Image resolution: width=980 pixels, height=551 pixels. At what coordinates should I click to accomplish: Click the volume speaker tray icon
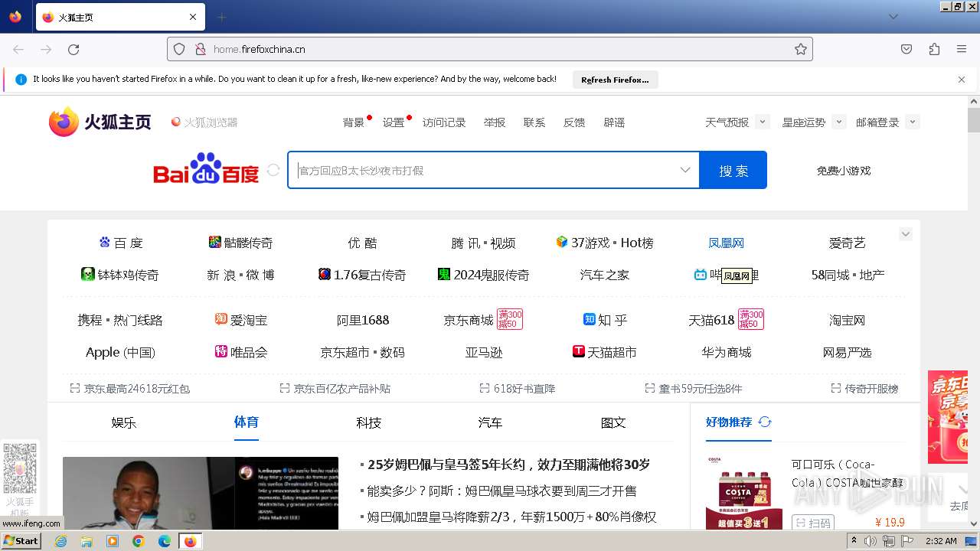[x=871, y=541]
